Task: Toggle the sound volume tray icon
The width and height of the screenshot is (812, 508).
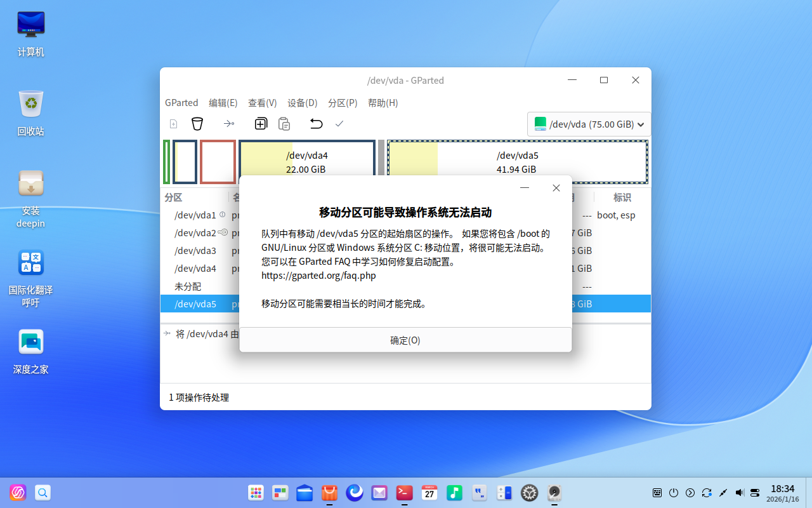Action: 739,493
